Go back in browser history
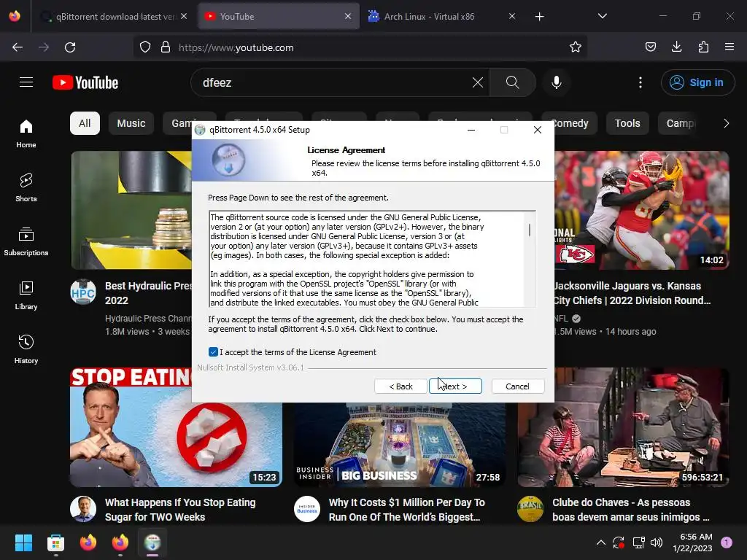The image size is (747, 560). (18, 47)
